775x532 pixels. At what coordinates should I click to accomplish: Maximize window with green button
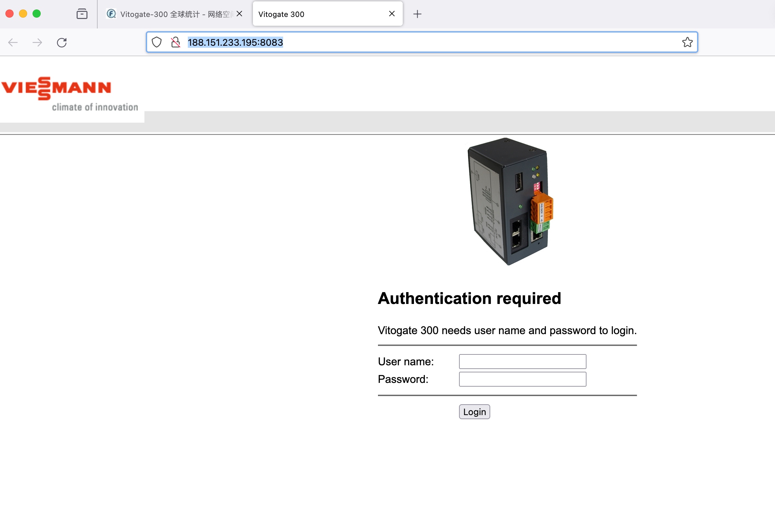click(37, 14)
